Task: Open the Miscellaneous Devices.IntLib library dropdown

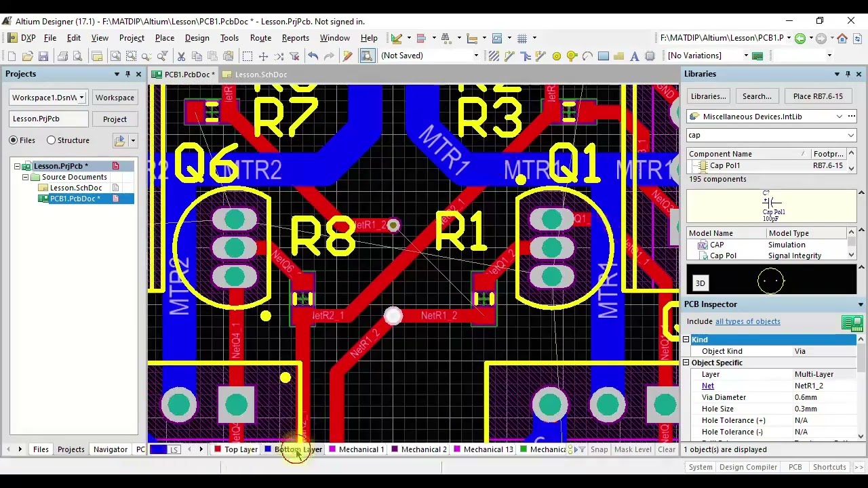Action: tap(840, 117)
